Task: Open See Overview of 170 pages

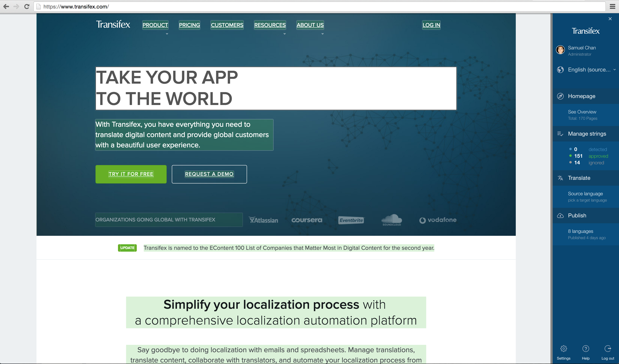Action: [x=586, y=115]
